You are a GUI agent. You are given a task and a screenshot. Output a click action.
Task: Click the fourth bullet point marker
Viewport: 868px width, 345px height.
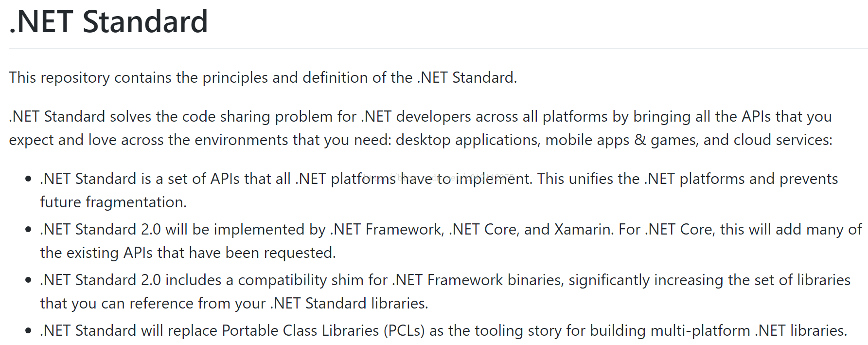click(x=28, y=331)
